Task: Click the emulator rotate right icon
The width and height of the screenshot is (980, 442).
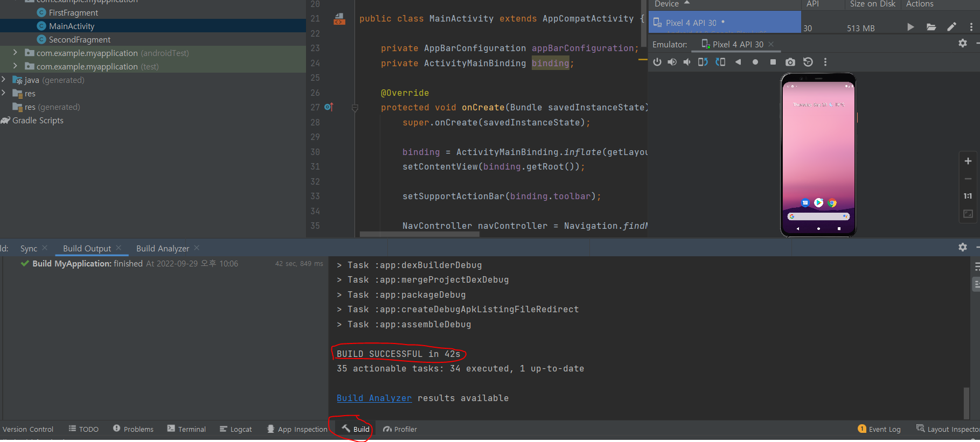Action: [720, 62]
